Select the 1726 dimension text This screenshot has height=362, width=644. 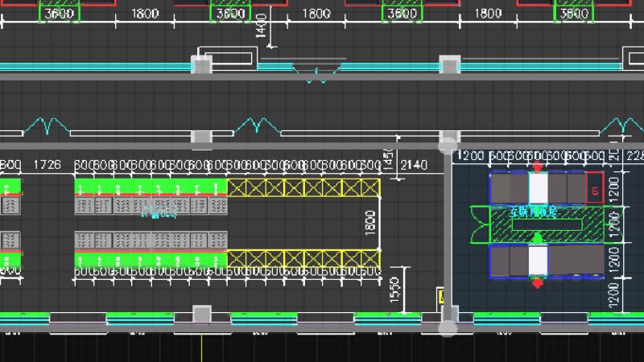click(x=47, y=165)
